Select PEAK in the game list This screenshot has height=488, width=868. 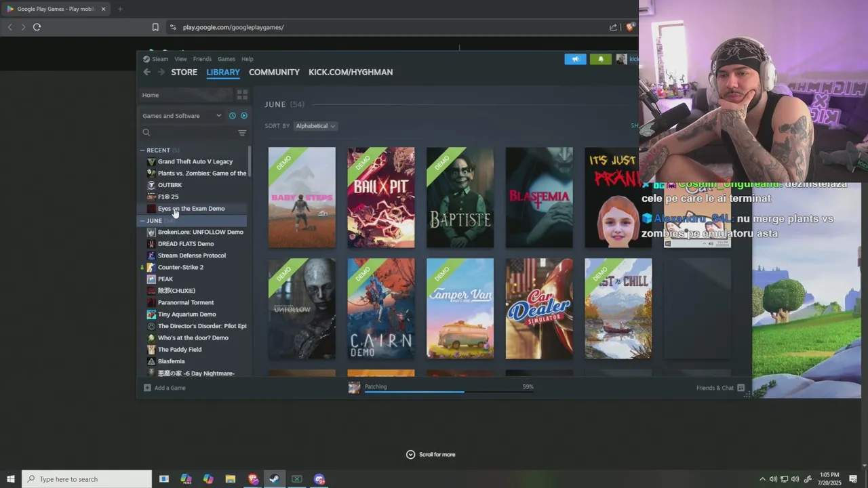[165, 279]
